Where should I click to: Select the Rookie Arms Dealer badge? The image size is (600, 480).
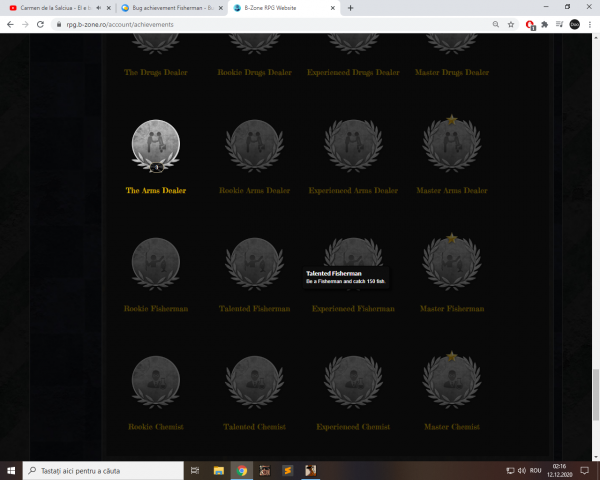tap(254, 146)
